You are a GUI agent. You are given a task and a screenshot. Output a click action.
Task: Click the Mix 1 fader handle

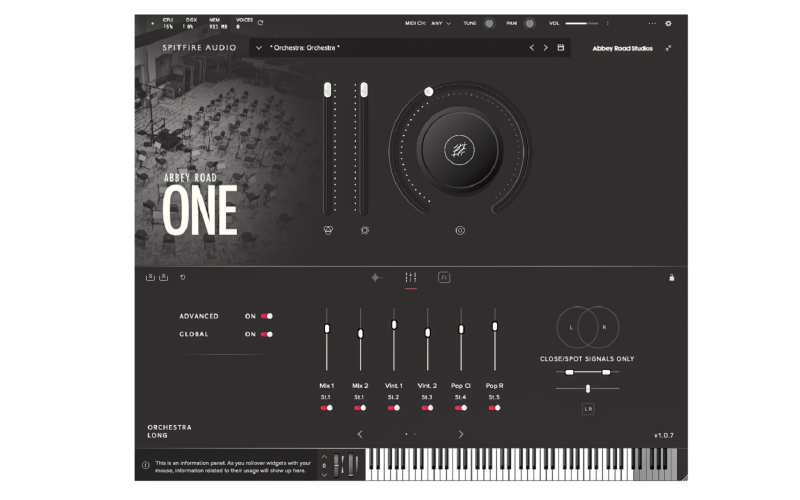(327, 329)
